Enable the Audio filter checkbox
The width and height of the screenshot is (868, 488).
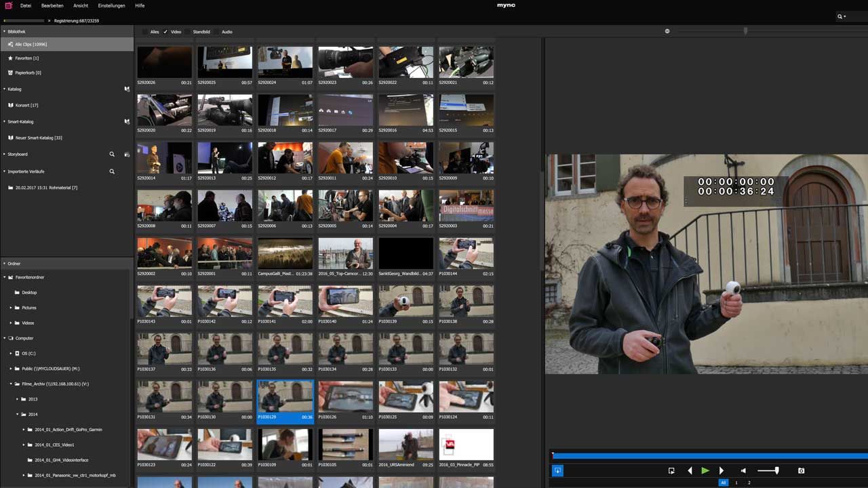pos(217,32)
